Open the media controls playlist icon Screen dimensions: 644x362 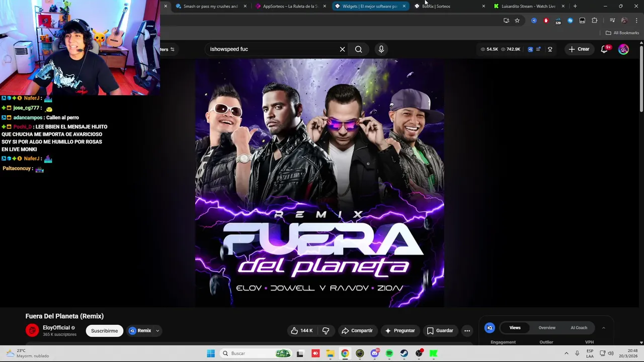612,21
